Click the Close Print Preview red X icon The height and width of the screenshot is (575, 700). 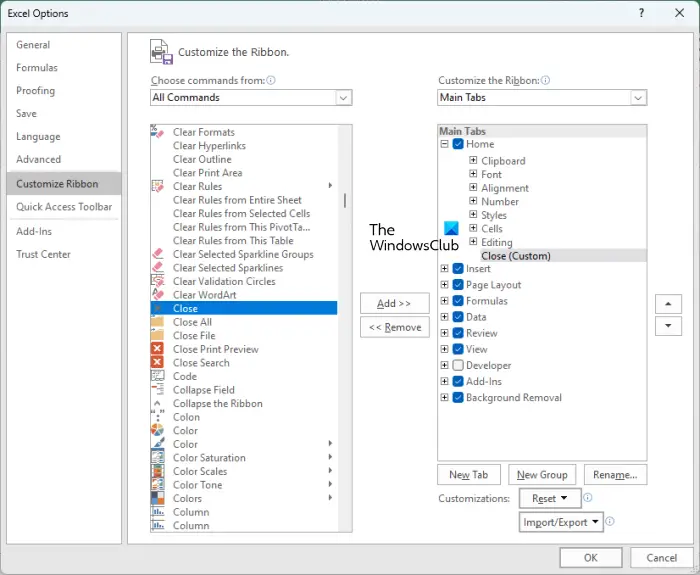pyautogui.click(x=157, y=349)
